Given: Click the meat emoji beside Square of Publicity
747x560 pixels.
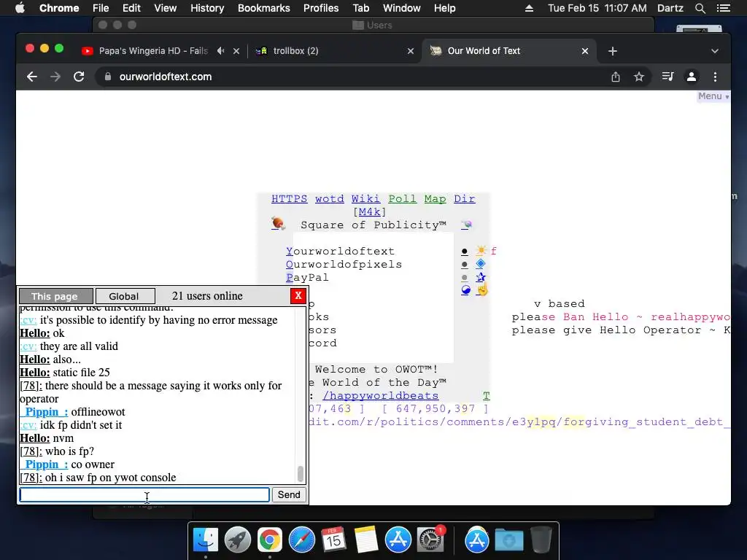Looking at the screenshot, I should click(278, 223).
